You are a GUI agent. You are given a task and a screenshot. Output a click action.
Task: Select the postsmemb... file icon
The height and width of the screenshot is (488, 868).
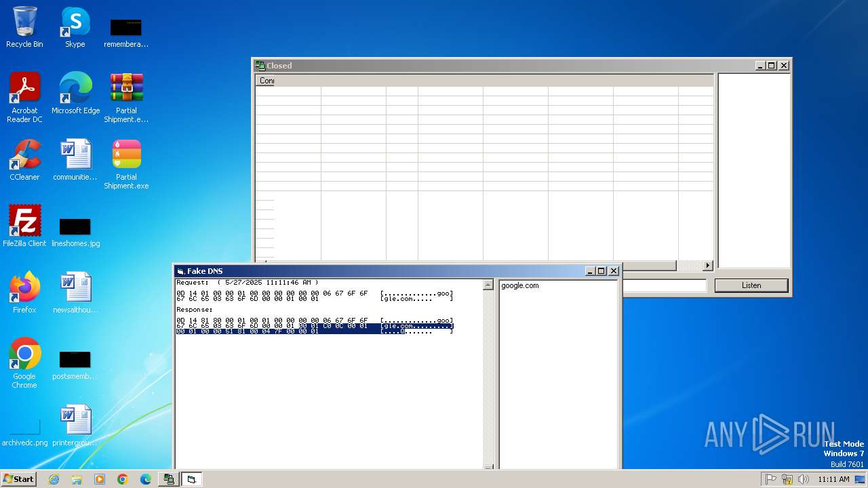click(x=75, y=365)
